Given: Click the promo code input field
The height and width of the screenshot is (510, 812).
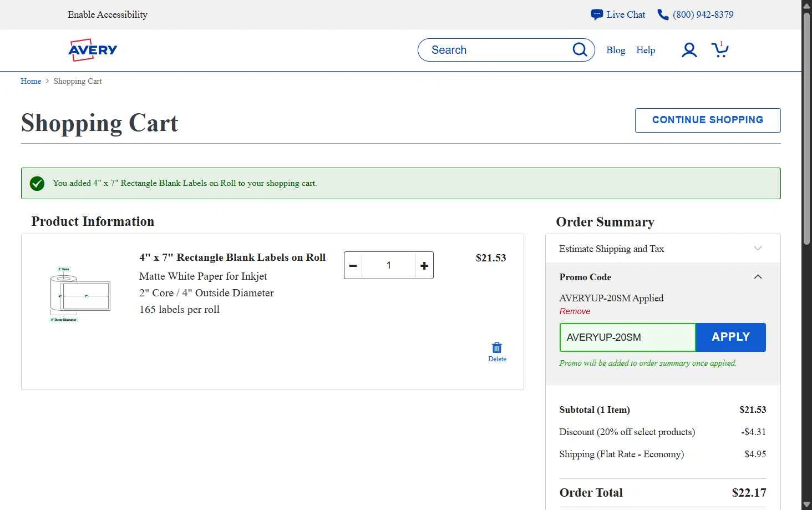Looking at the screenshot, I should coord(627,337).
